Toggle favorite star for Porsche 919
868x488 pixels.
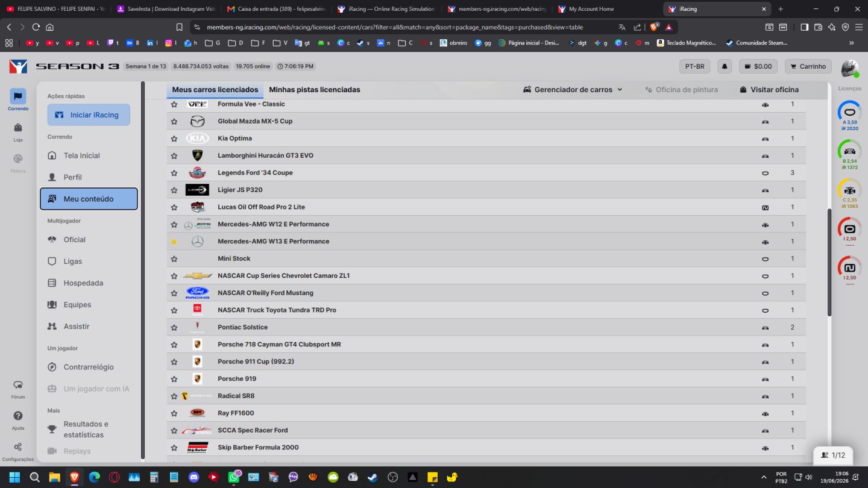174,379
